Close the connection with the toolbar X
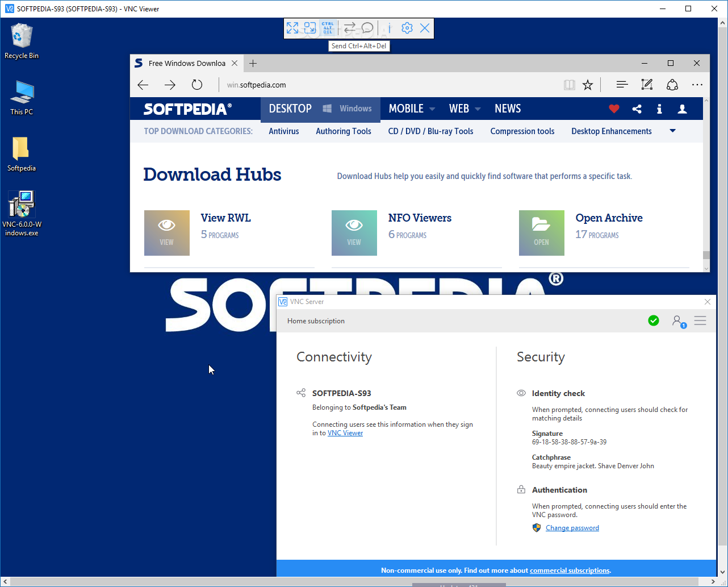The image size is (728, 587). click(x=425, y=28)
